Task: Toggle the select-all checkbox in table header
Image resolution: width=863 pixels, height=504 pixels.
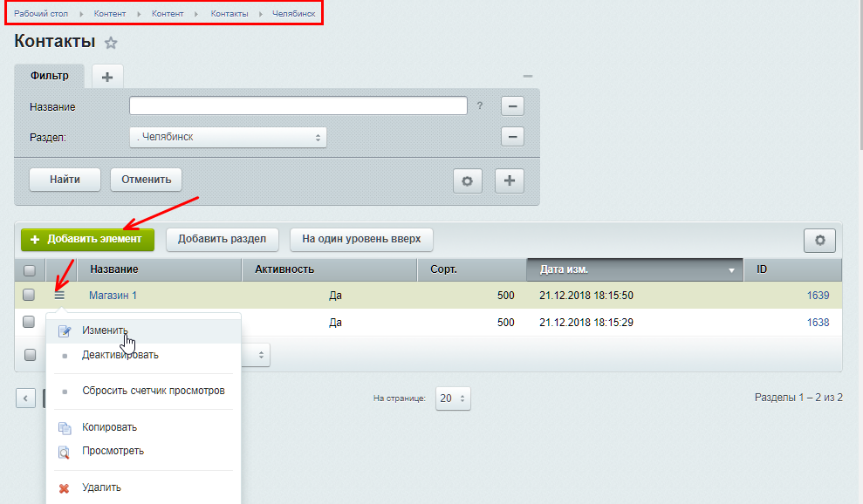Action: tap(30, 270)
